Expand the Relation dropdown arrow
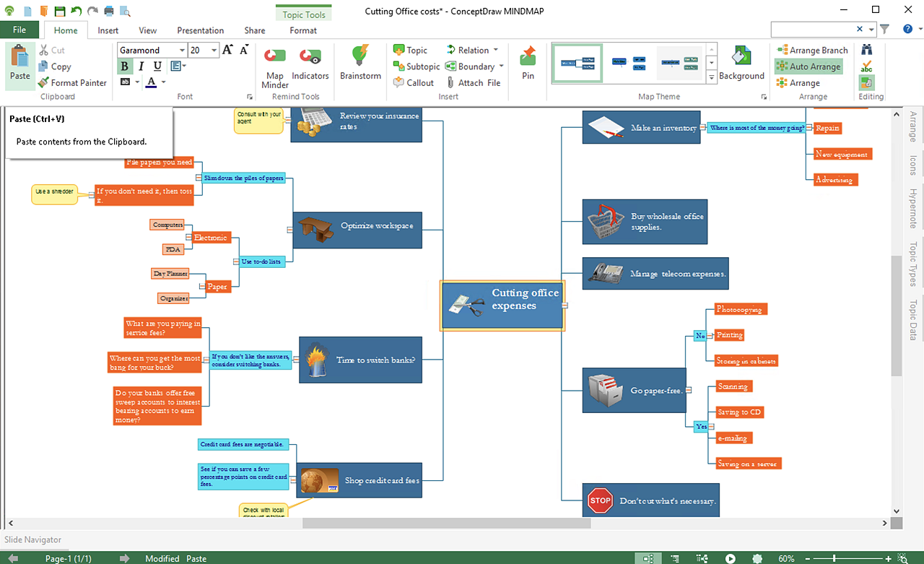924x564 pixels. pos(496,50)
